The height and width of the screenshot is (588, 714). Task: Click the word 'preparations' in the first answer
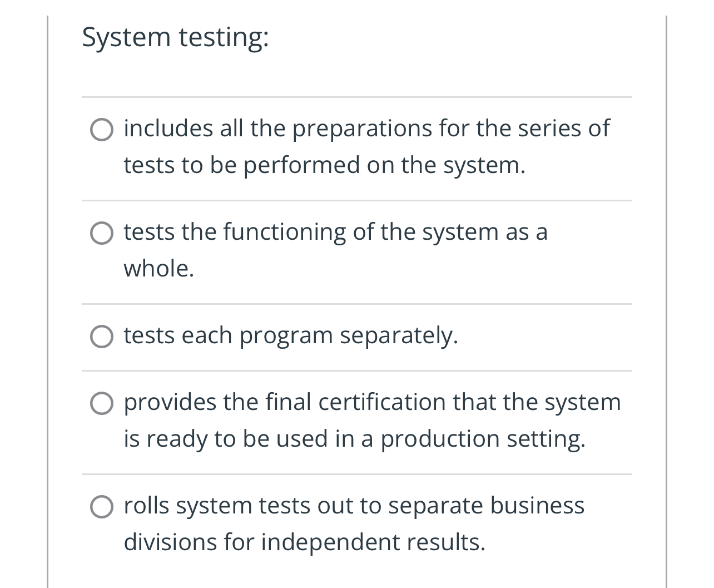pos(362,129)
